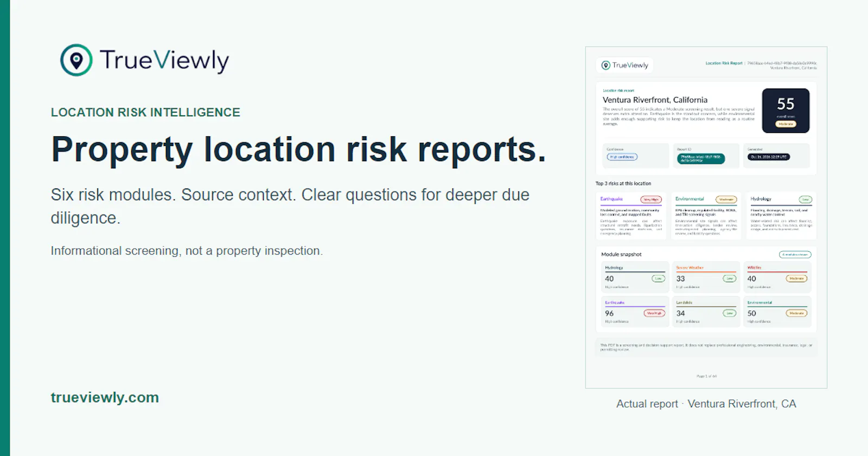
Task: Click the Low badge in Hydrology module tile
Action: [658, 278]
